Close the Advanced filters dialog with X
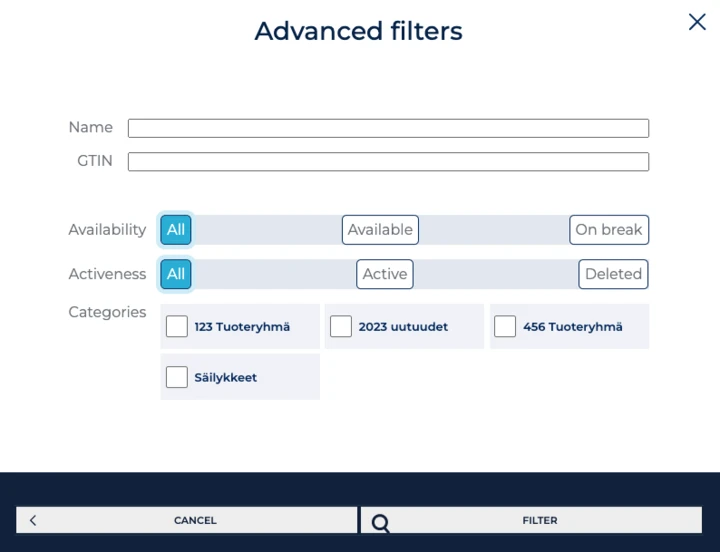 point(697,22)
